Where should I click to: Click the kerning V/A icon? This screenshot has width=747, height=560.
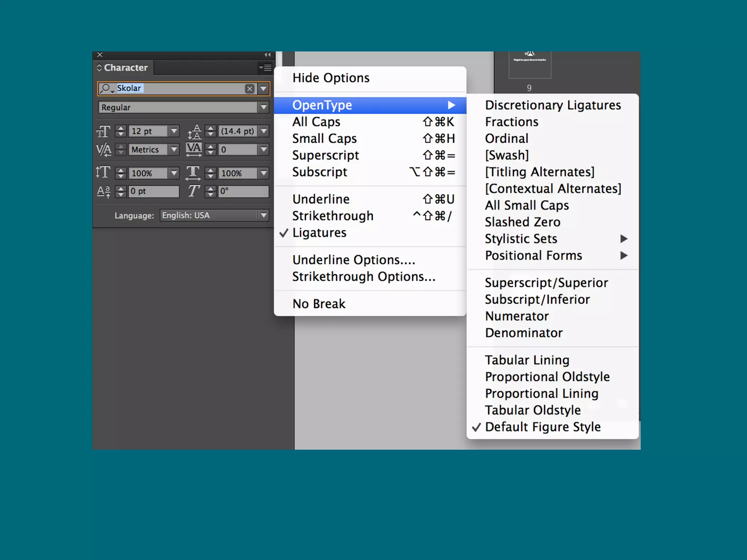click(x=104, y=149)
